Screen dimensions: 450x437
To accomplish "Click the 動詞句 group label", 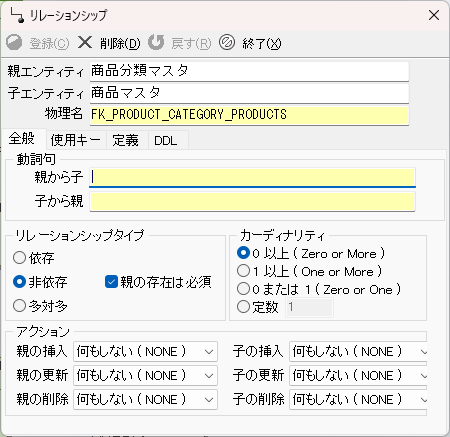I will pyautogui.click(x=36, y=159).
